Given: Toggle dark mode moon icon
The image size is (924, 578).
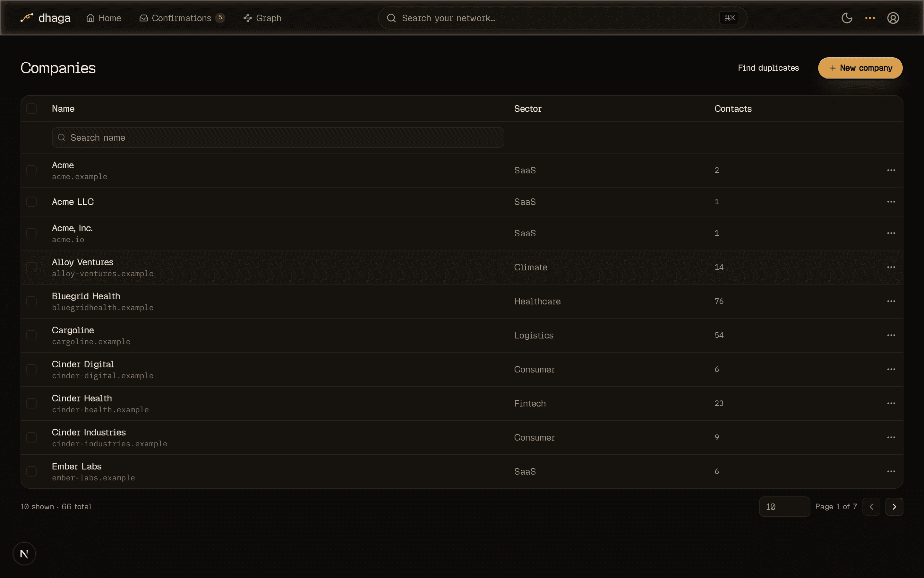Looking at the screenshot, I should (x=846, y=18).
